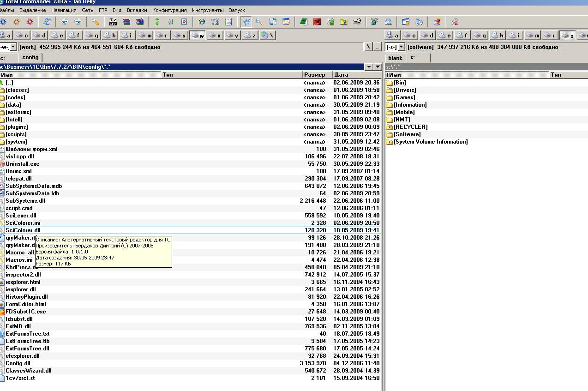Click the 7z SFX archive icon
Image resolution: width=588 pixels, height=391 pixels.
tap(113, 22)
